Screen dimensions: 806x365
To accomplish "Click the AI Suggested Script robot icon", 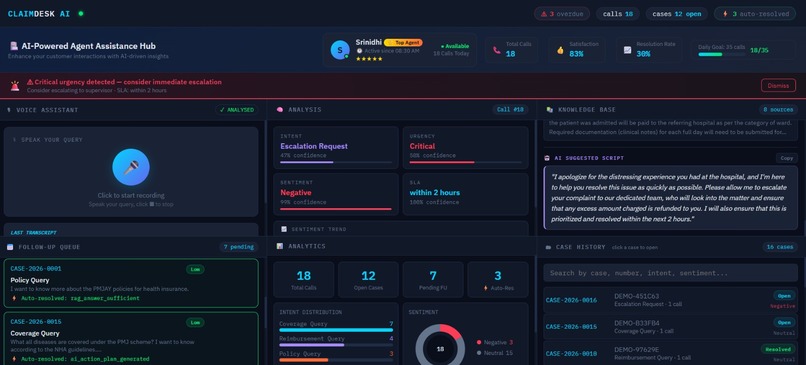I will (547, 158).
